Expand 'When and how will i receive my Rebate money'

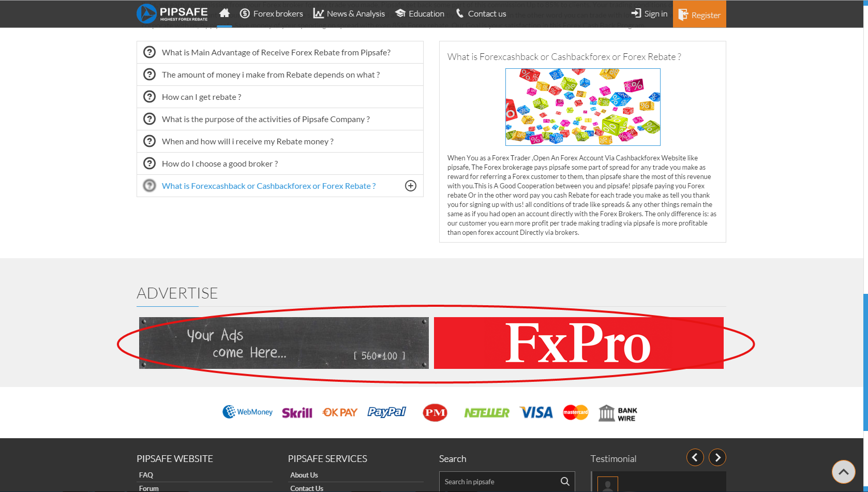point(280,141)
